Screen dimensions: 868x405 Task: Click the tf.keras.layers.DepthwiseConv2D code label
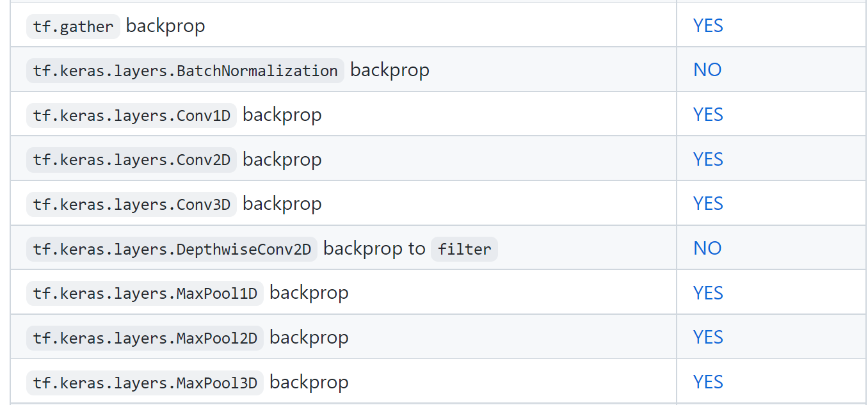tap(172, 250)
